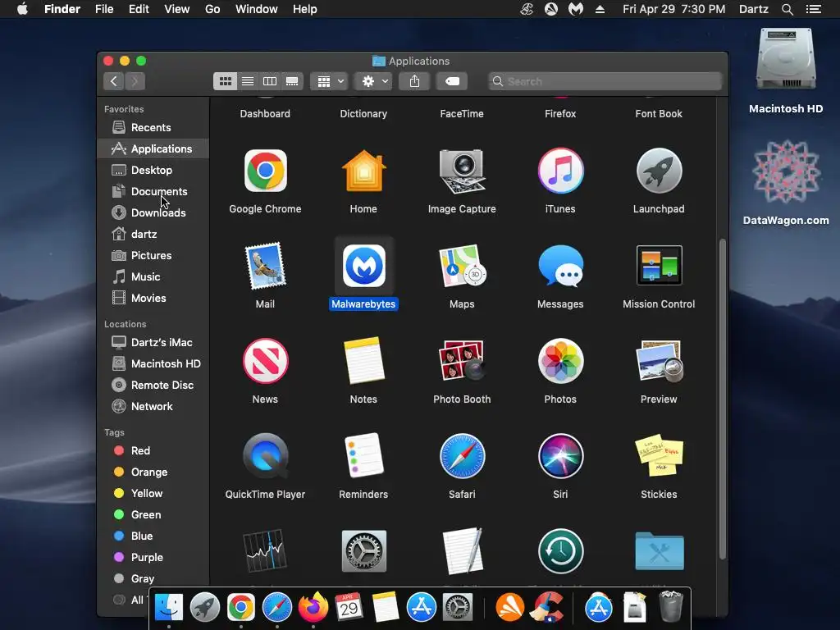Viewport: 840px width, 630px height.
Task: Open Firefox from the Dock
Action: coord(313,607)
